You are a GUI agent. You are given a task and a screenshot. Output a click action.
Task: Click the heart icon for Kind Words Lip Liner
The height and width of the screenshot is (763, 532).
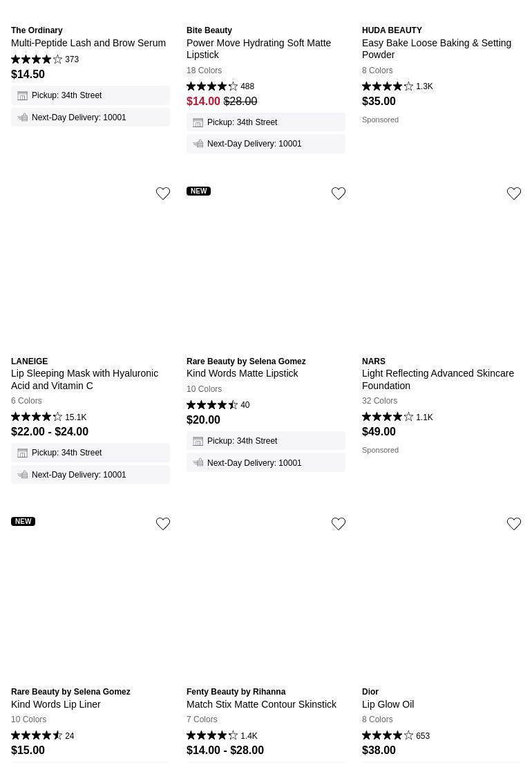(x=163, y=524)
